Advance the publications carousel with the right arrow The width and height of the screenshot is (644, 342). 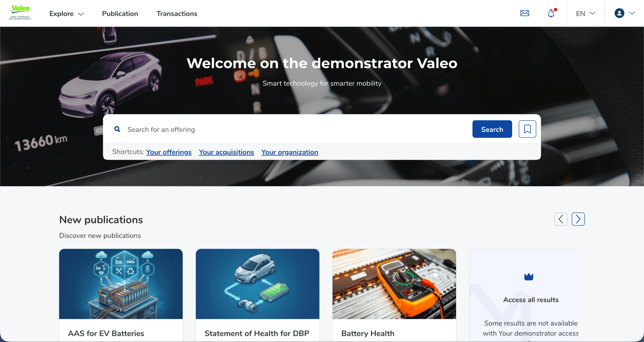click(x=578, y=219)
